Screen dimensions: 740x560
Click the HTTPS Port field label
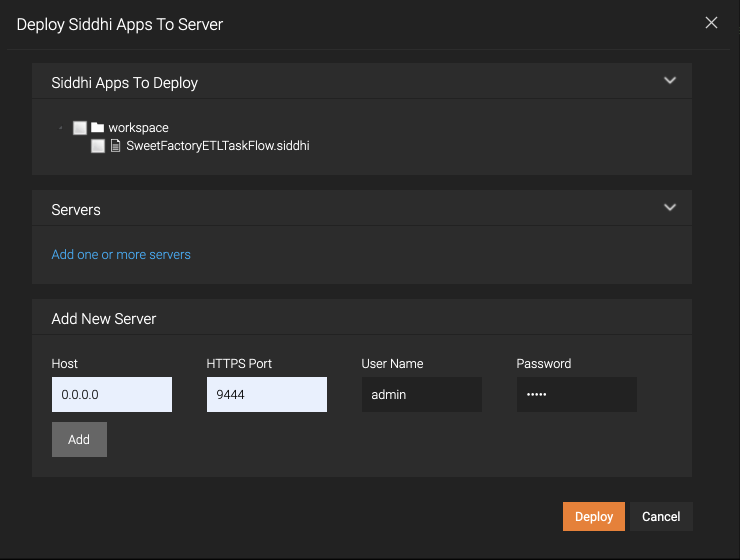[x=239, y=363]
